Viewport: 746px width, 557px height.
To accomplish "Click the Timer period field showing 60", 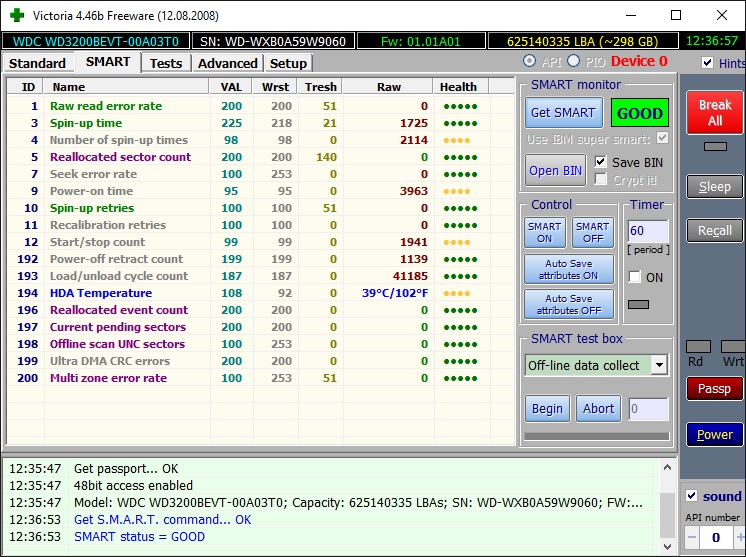I will tap(648, 231).
